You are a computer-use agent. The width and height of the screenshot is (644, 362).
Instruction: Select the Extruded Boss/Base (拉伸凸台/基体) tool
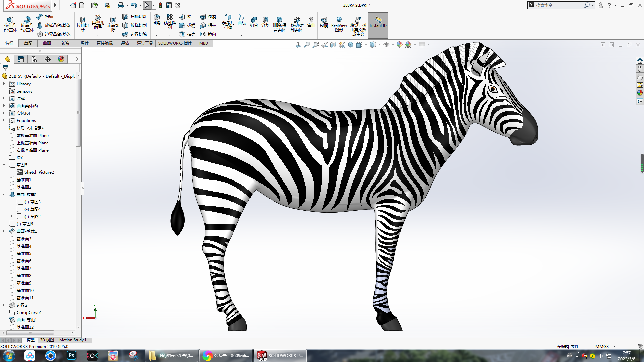tap(10, 24)
